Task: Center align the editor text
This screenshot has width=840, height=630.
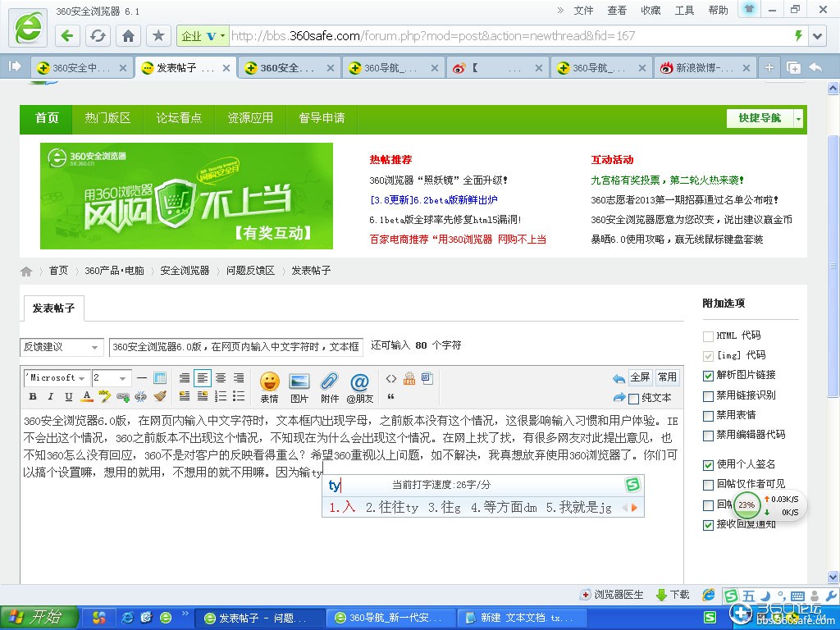Action: pos(221,377)
